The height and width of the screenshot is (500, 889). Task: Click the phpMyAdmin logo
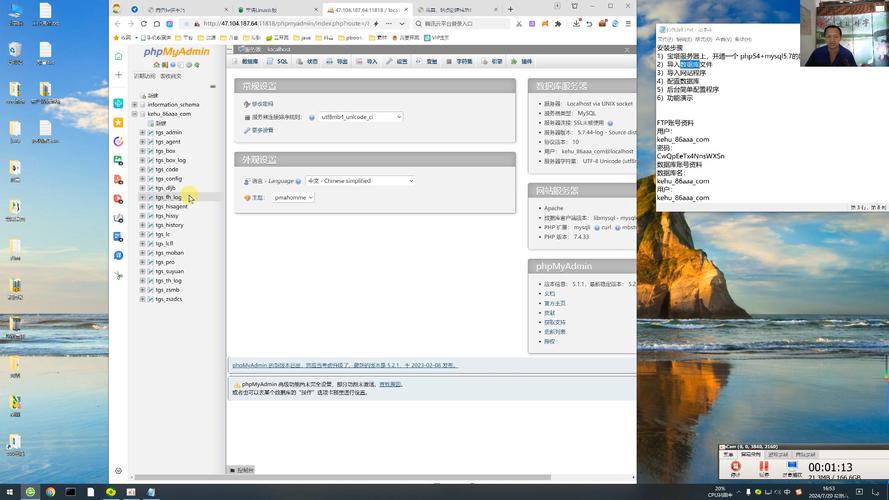coord(176,52)
